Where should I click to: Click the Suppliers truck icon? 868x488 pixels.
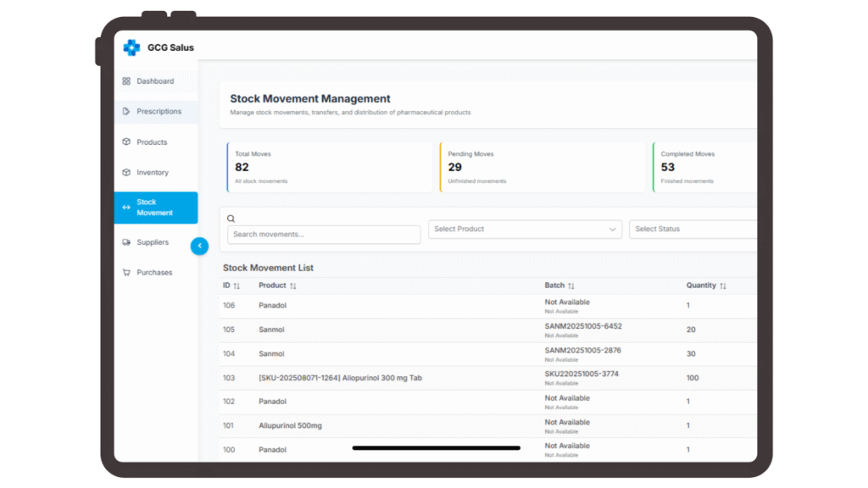(126, 242)
